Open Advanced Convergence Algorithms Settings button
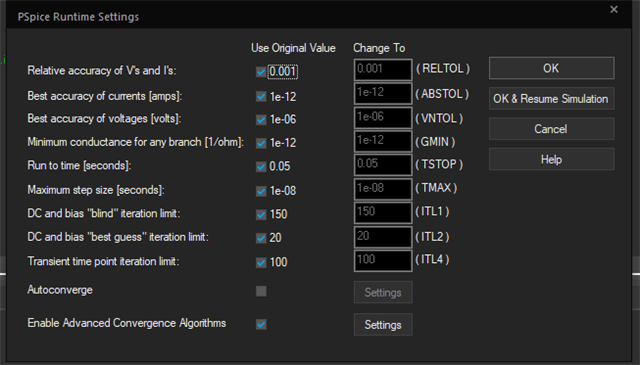The image size is (640, 365). pyautogui.click(x=383, y=325)
